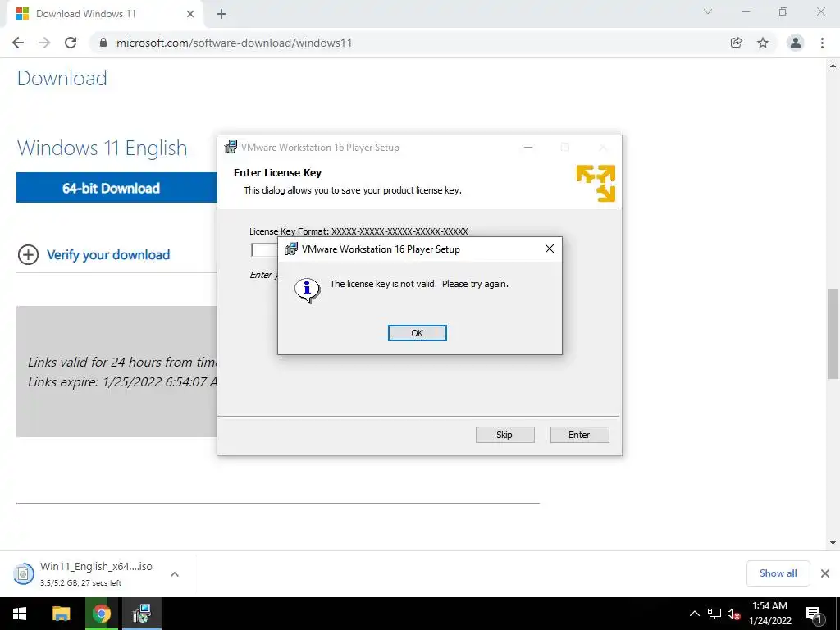
Task: Go back in Chrome
Action: point(18,43)
